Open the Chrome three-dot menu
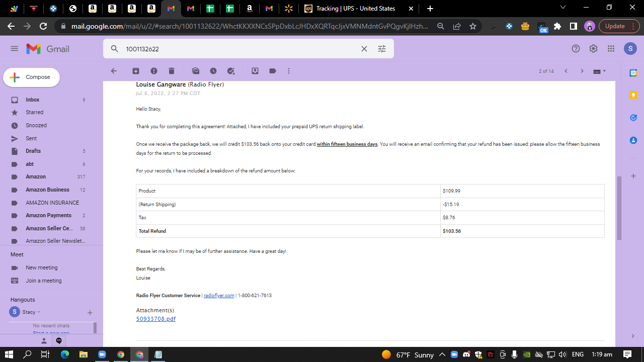 pyautogui.click(x=633, y=26)
